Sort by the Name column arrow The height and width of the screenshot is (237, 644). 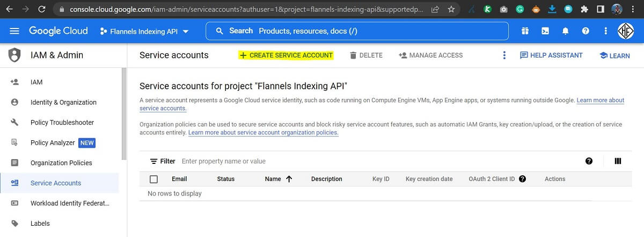(289, 179)
